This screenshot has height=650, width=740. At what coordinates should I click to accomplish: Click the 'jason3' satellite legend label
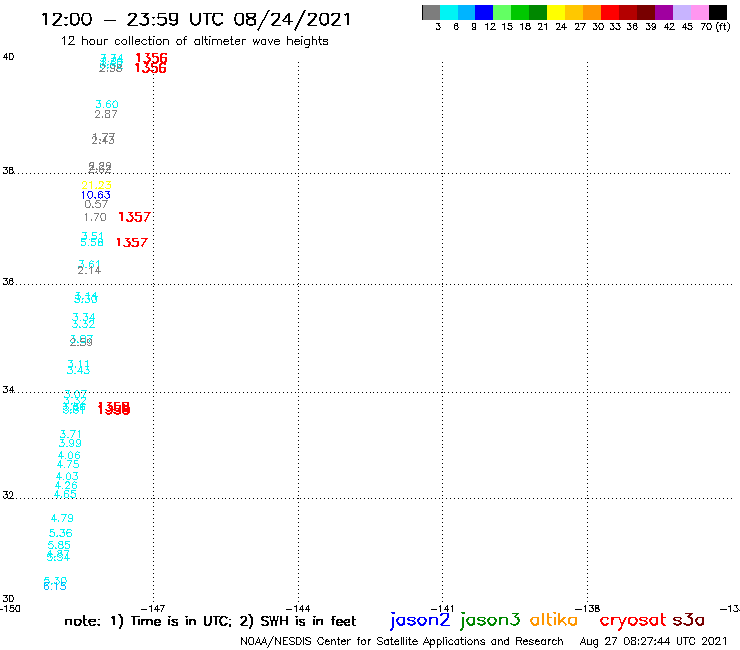(490, 620)
